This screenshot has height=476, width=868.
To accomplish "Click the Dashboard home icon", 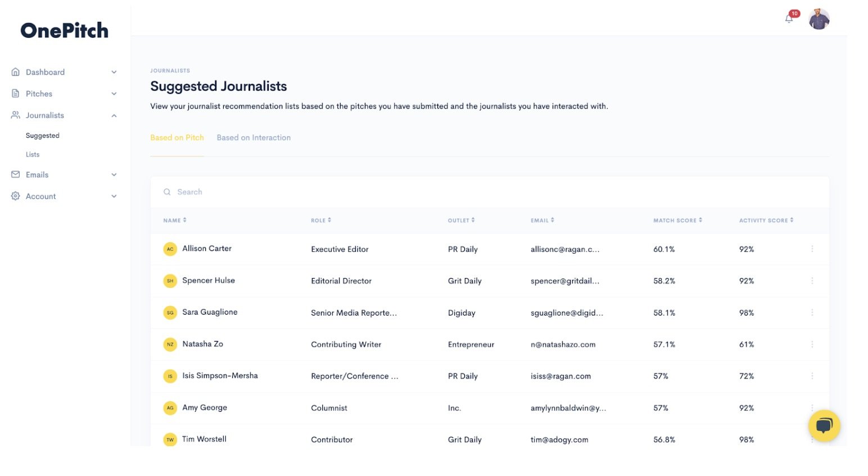I will tap(16, 72).
